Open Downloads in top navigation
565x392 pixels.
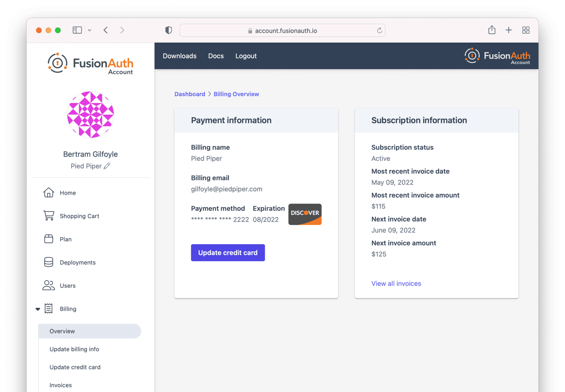[179, 56]
